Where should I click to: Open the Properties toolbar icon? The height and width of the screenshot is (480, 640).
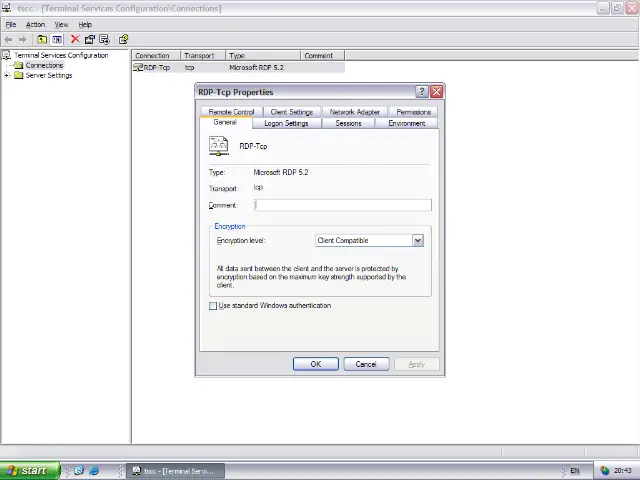(89, 40)
